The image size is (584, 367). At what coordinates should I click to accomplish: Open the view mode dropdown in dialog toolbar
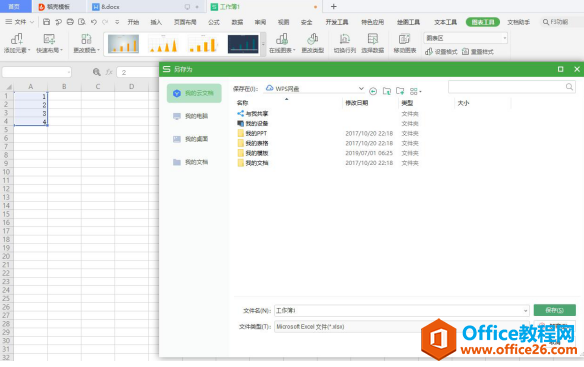(x=416, y=91)
